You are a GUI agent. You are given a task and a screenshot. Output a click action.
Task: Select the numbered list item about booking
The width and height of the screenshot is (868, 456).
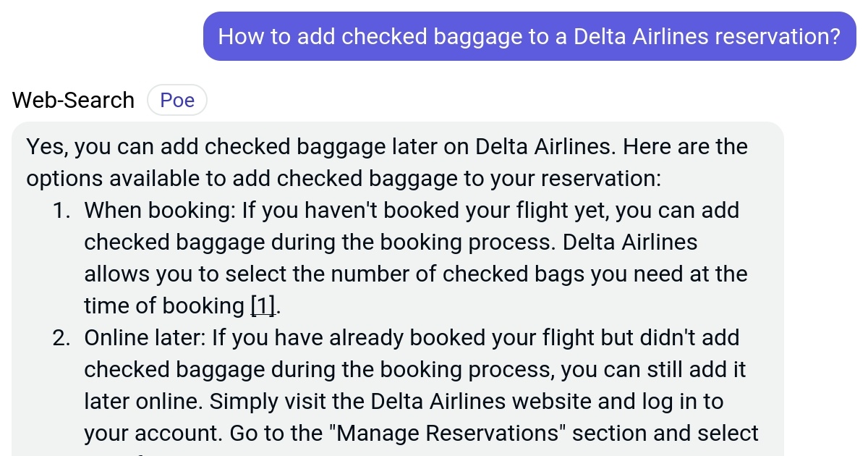coord(412,258)
